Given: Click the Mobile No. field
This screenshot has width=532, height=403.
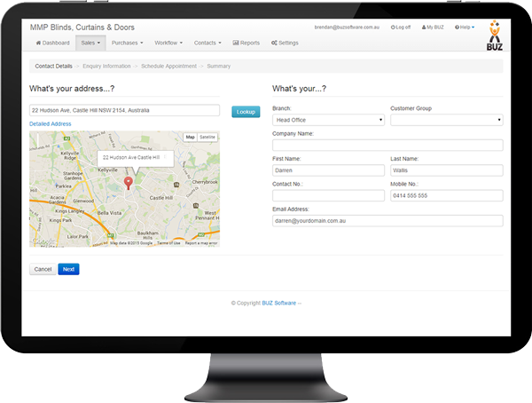Looking at the screenshot, I should [x=447, y=195].
